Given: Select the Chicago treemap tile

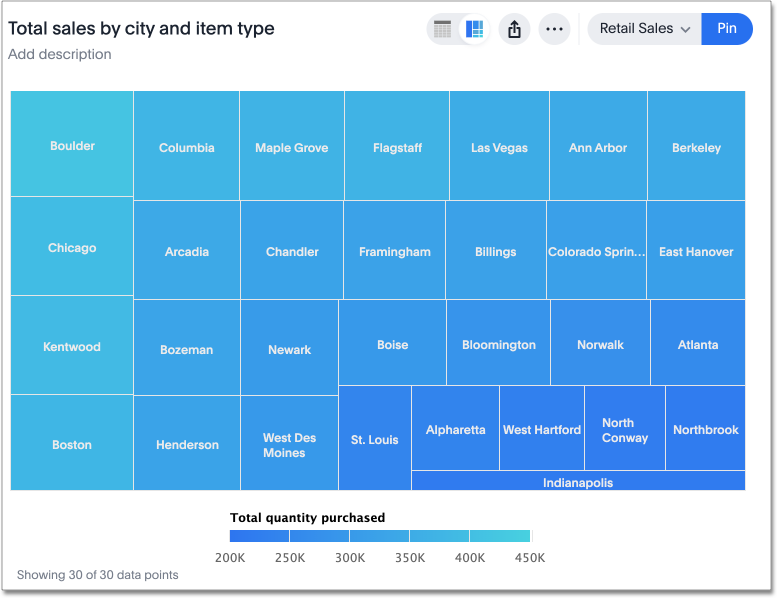Looking at the screenshot, I should (x=72, y=247).
